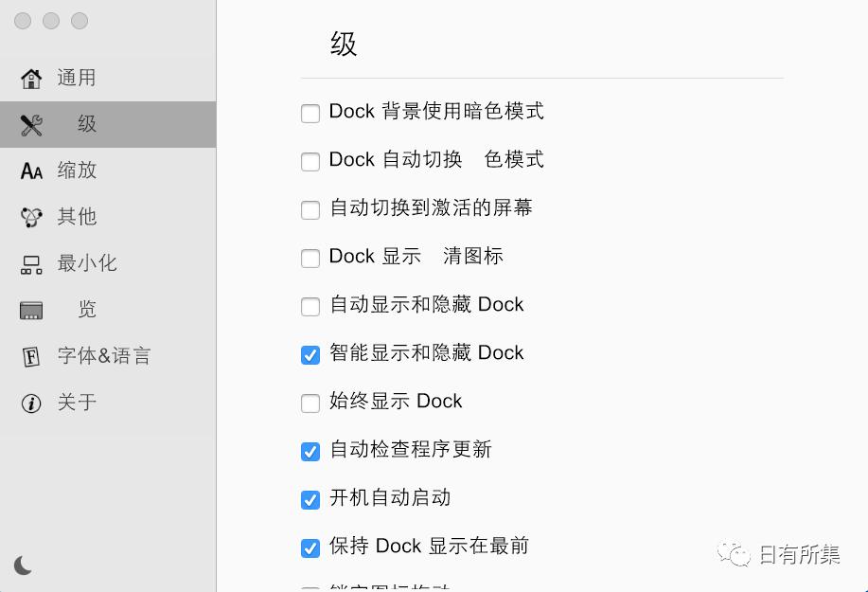Check 自动切换到激活的屏幕
The height and width of the screenshot is (592, 868).
[x=310, y=209]
